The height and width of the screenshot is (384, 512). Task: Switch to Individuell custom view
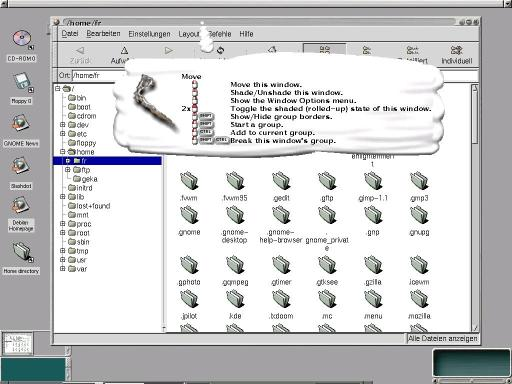click(x=457, y=55)
